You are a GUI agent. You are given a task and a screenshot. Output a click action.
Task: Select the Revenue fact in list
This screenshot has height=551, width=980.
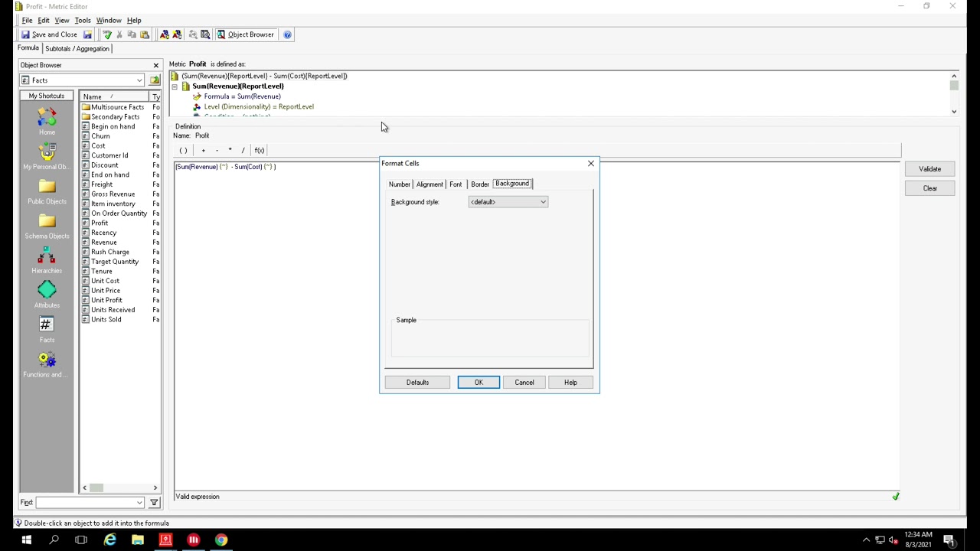(x=104, y=243)
